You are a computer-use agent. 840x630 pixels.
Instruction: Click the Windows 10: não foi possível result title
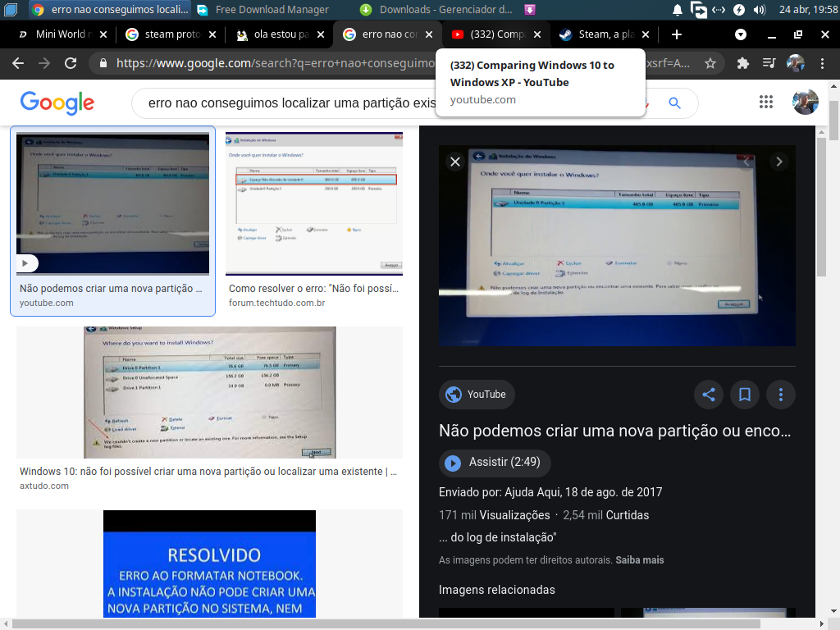(x=208, y=472)
